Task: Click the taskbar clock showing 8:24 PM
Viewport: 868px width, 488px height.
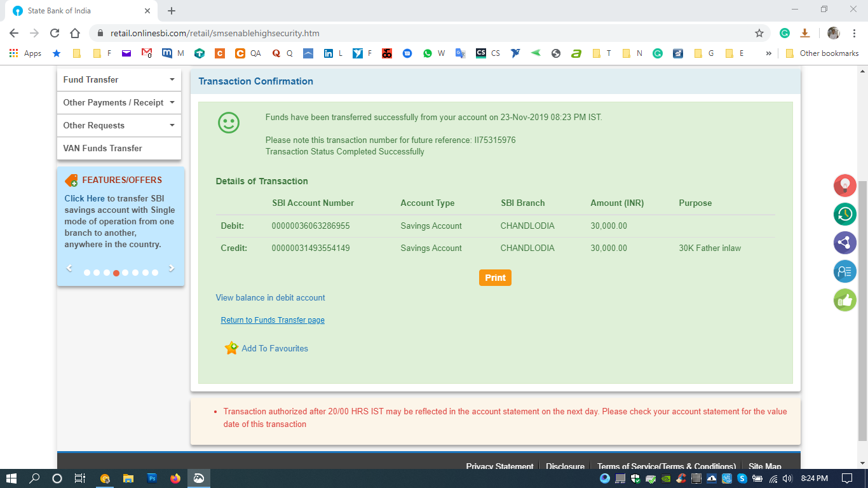Action: click(x=813, y=478)
